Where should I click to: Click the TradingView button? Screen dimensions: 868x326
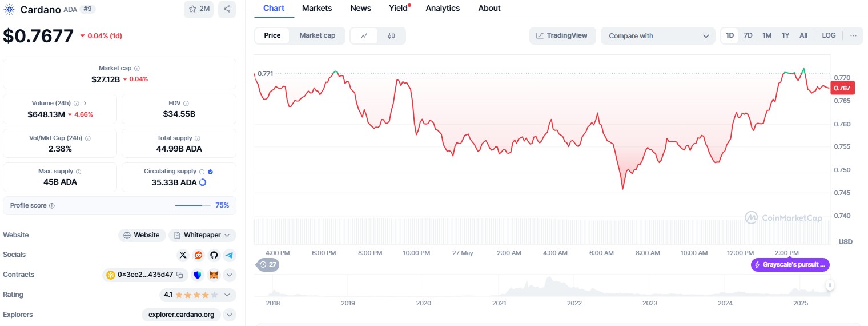[x=562, y=35]
